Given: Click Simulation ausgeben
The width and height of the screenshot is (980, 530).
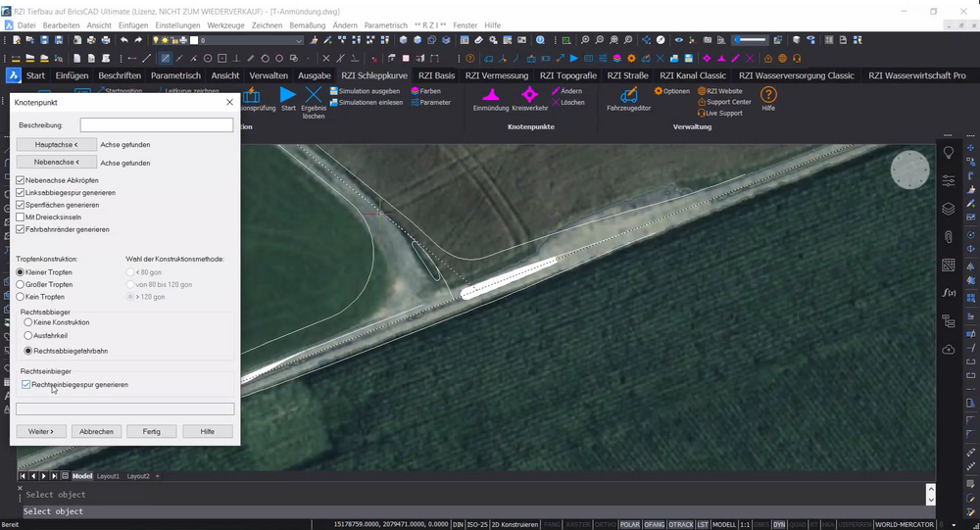Looking at the screenshot, I should pyautogui.click(x=365, y=91).
